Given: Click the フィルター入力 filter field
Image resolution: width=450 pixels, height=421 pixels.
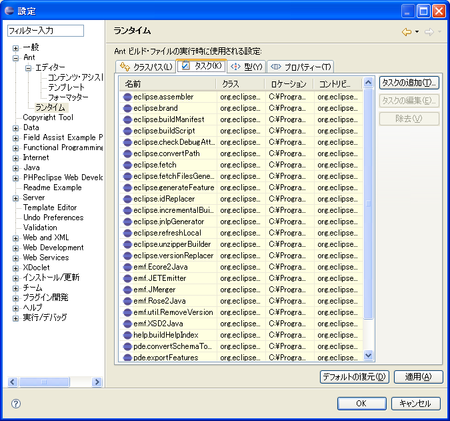Looking at the screenshot, I should pos(45,31).
